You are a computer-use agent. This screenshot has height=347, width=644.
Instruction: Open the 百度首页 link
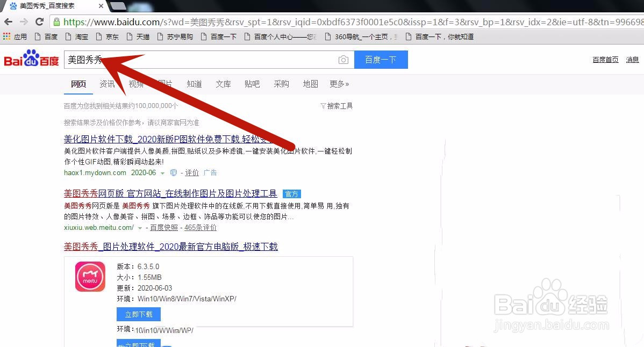click(x=605, y=60)
